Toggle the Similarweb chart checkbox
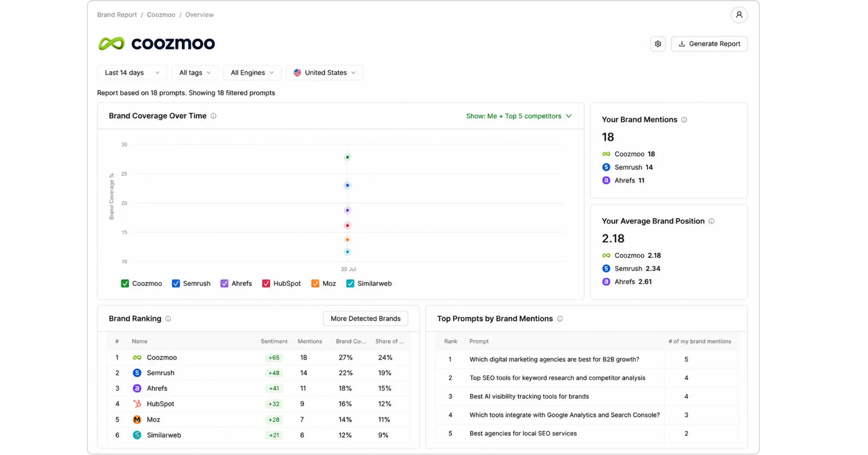 (350, 284)
